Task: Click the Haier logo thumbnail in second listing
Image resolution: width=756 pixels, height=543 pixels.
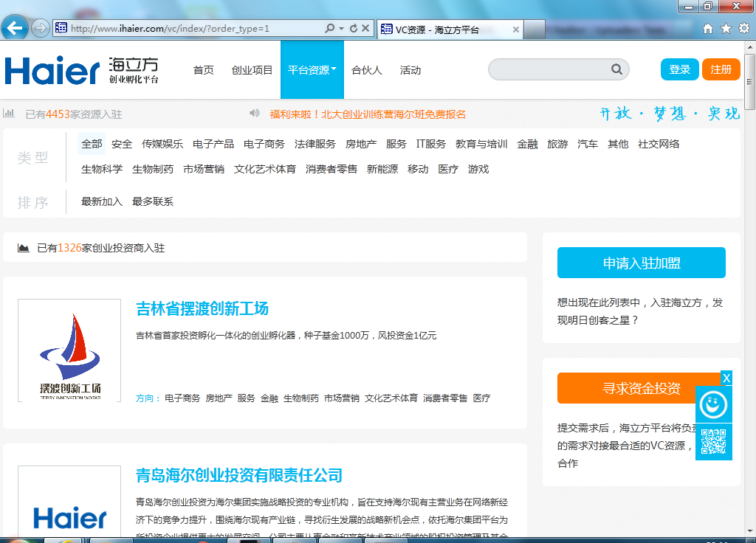Action: [69, 501]
